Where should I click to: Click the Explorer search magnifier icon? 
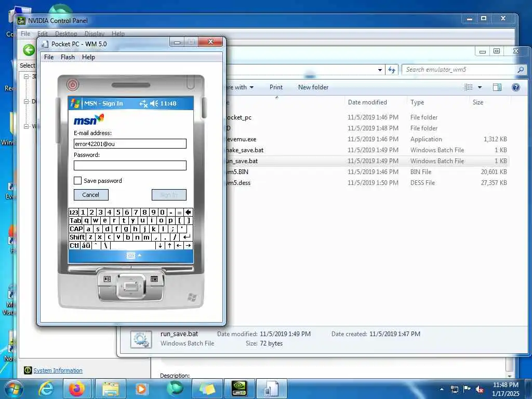pyautogui.click(x=521, y=70)
